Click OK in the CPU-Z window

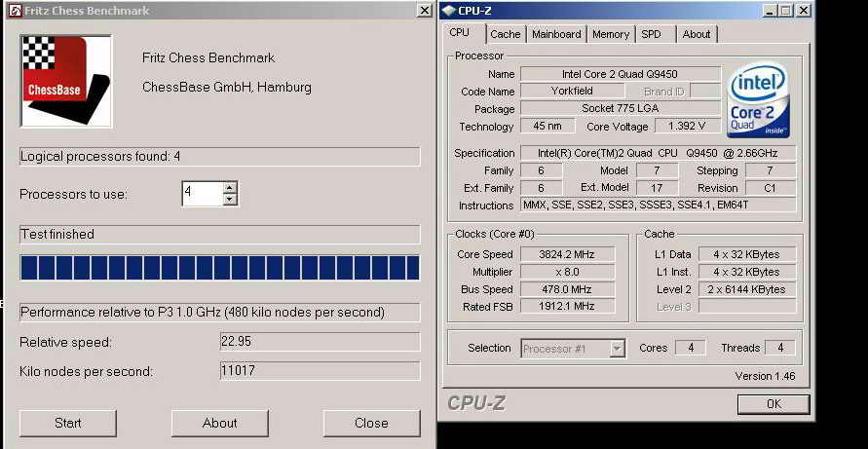pos(774,405)
